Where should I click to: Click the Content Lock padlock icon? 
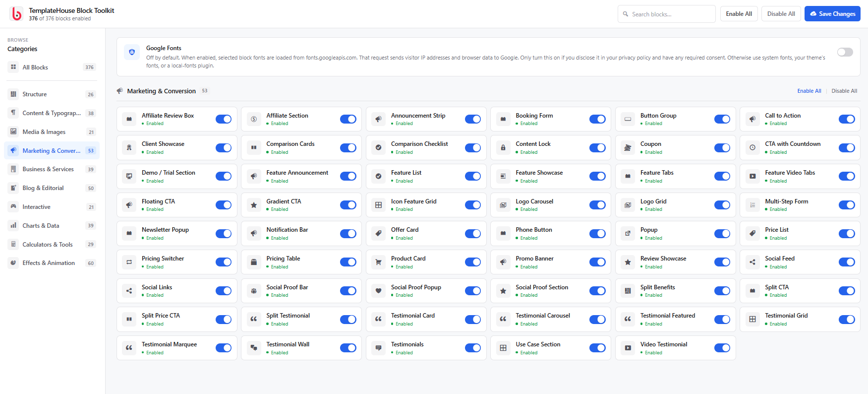pyautogui.click(x=503, y=147)
